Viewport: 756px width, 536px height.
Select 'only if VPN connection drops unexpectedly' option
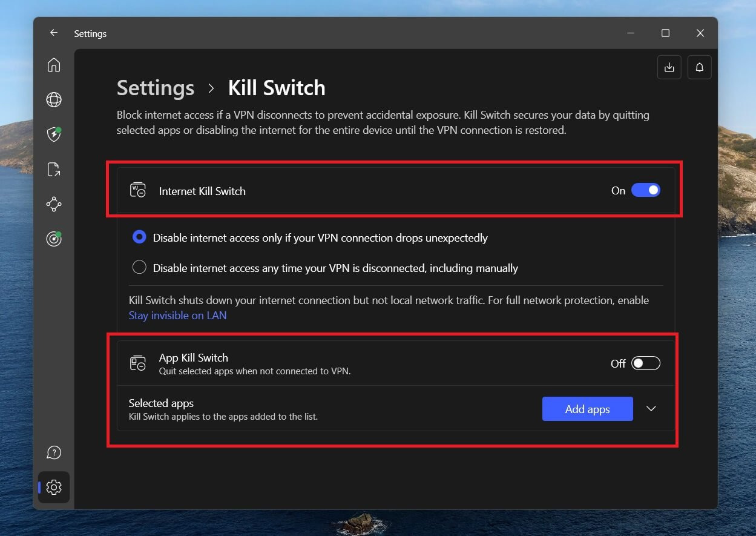click(x=139, y=238)
